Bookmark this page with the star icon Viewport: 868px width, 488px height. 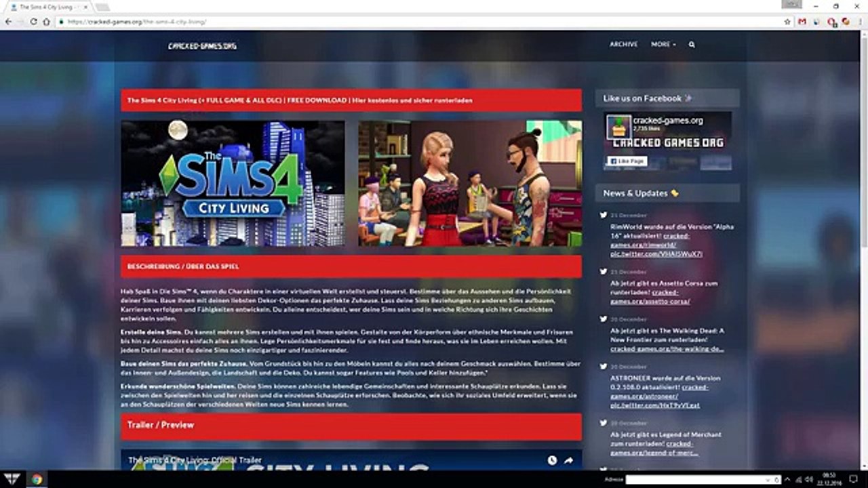point(787,22)
